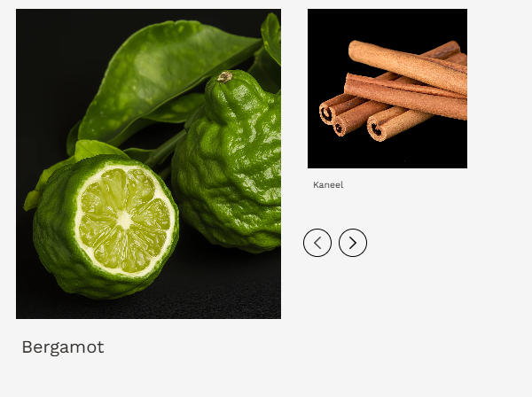Click the pale center of sliced bergamot
The image size is (532, 397).
pos(125,220)
